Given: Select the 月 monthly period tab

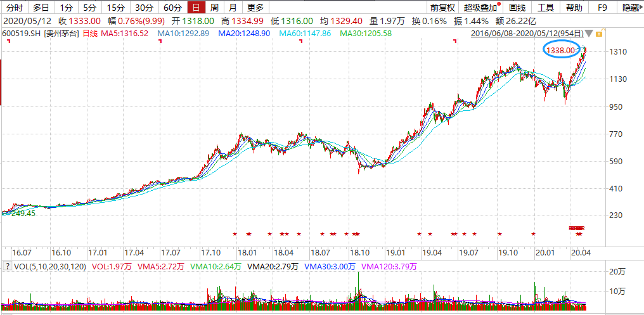Looking at the screenshot, I should pyautogui.click(x=233, y=8).
